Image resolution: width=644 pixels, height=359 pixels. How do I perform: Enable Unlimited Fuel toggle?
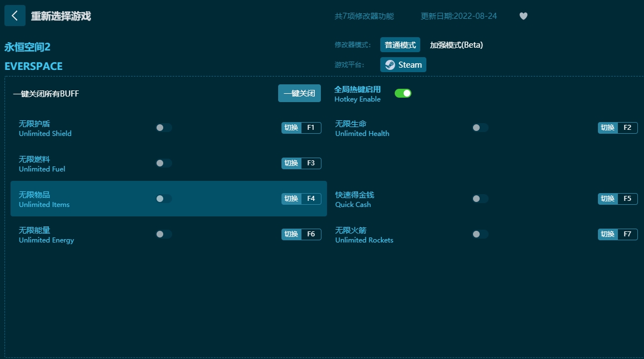pos(163,163)
